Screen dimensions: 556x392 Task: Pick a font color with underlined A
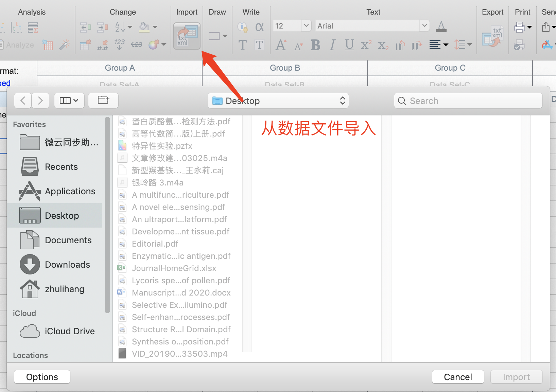(x=441, y=26)
